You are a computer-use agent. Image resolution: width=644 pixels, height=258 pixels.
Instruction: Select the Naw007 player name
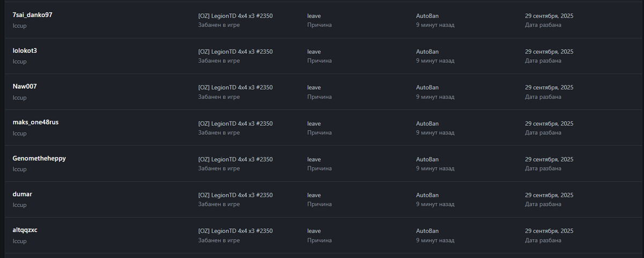pyautogui.click(x=25, y=87)
